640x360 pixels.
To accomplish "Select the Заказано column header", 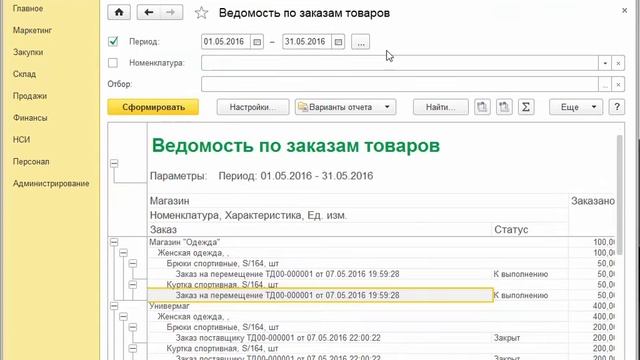I will [x=593, y=201].
